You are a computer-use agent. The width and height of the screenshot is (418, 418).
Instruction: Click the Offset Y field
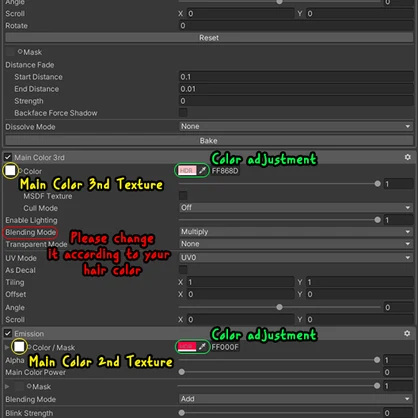(x=360, y=294)
